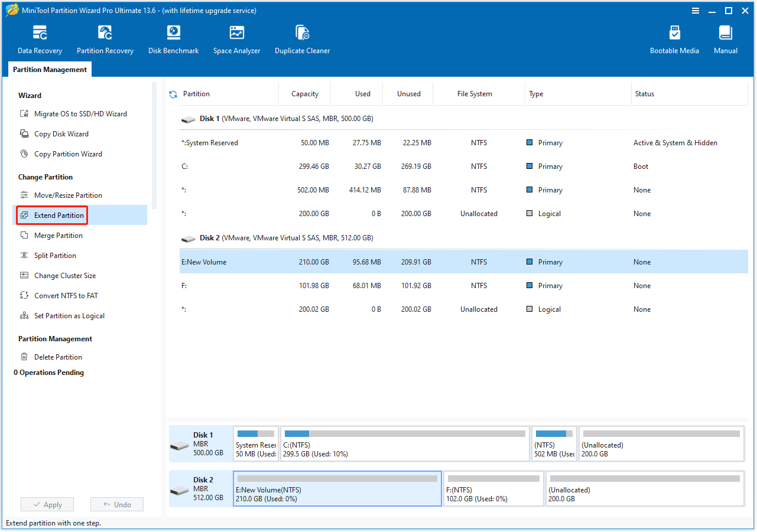
Task: Open the Manual from toolbar
Action: coord(726,40)
